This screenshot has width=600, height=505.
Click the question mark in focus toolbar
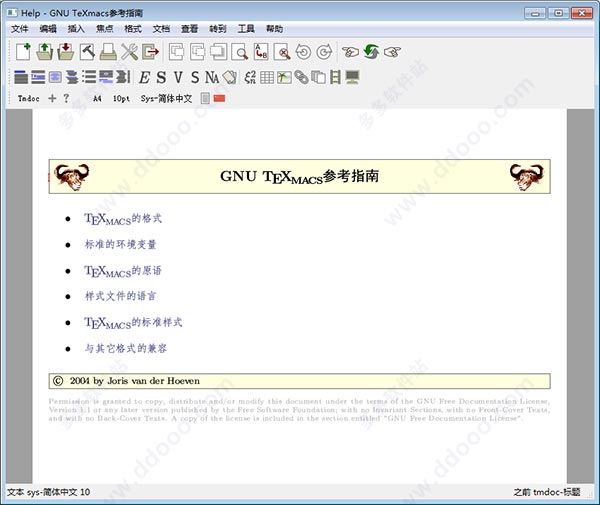(x=66, y=98)
